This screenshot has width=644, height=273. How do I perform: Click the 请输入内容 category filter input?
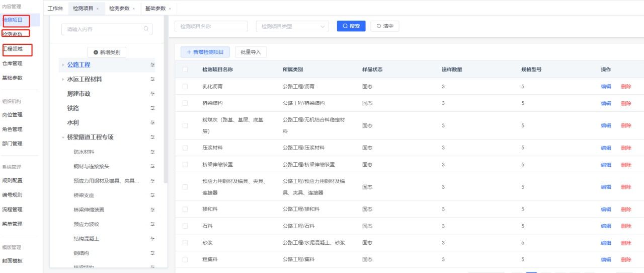click(107, 29)
